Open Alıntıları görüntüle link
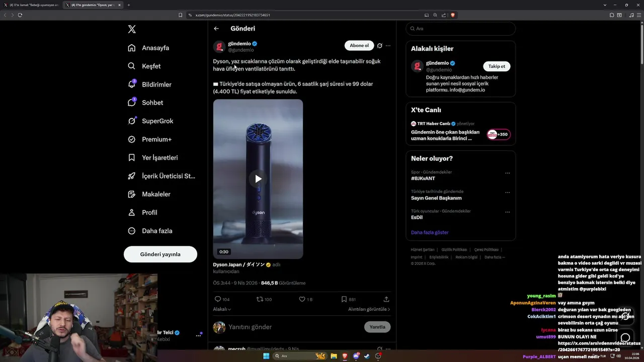Viewport: 644px width, 362px height. (369, 309)
